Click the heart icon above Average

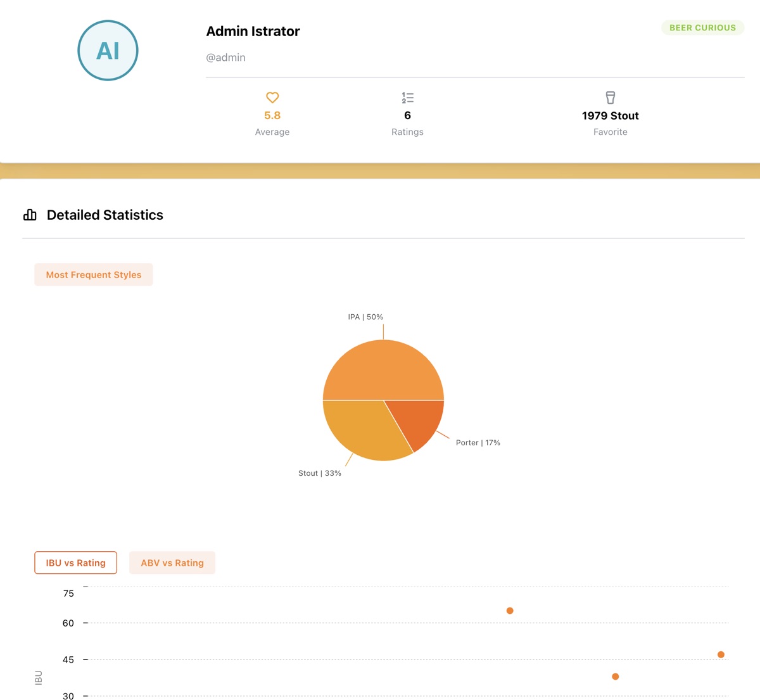pyautogui.click(x=272, y=98)
